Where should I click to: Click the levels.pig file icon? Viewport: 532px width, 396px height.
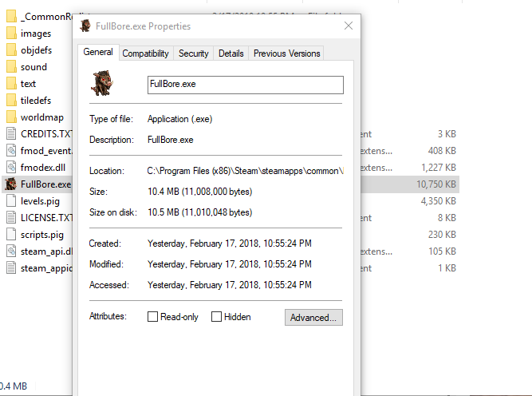tap(11, 200)
